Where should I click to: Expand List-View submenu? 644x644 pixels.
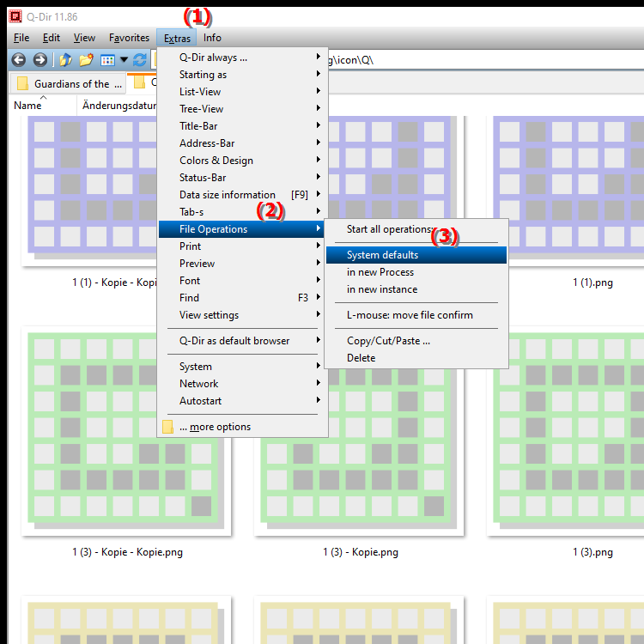click(242, 92)
